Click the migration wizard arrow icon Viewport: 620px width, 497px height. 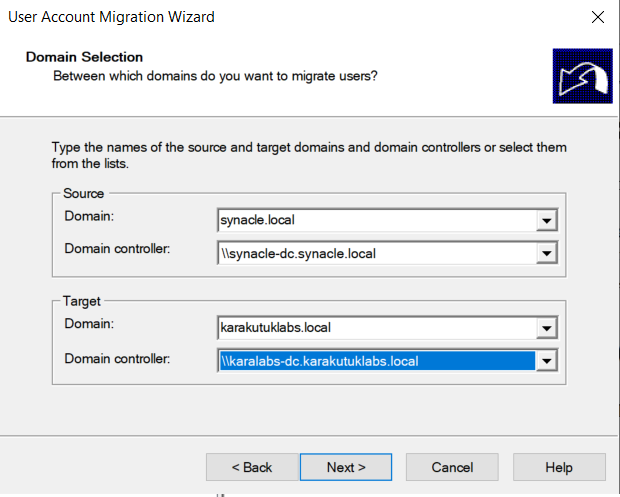(582, 76)
